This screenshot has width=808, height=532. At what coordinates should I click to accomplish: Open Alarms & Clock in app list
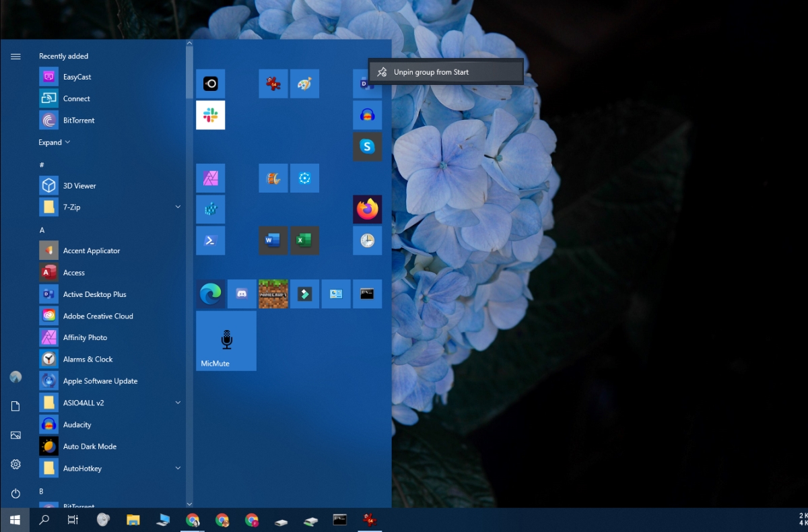coord(110,360)
